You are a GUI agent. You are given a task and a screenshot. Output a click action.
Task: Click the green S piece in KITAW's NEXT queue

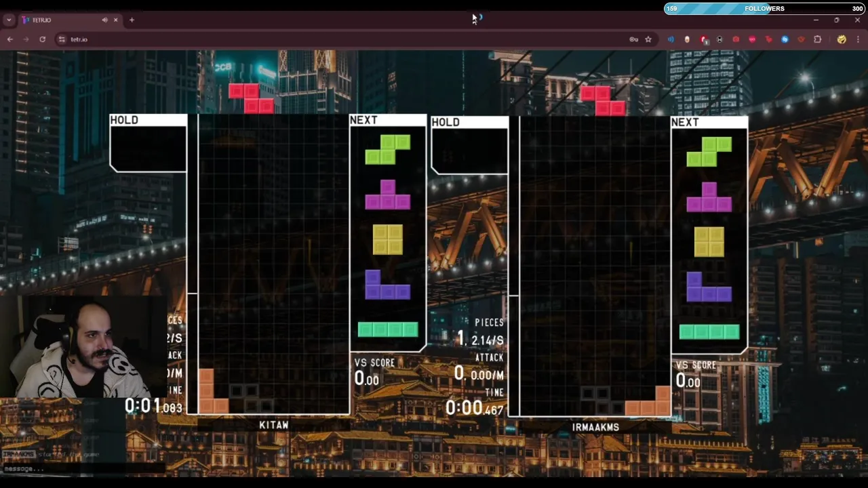(x=388, y=150)
